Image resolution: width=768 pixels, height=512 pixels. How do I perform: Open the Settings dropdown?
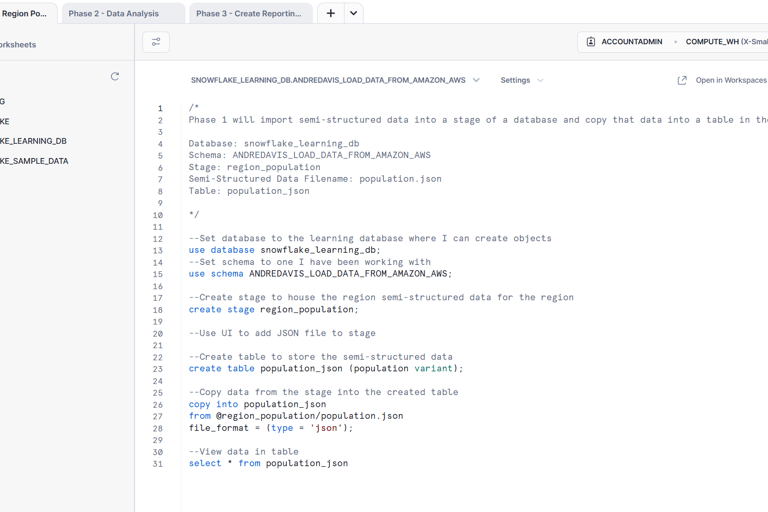click(x=522, y=80)
